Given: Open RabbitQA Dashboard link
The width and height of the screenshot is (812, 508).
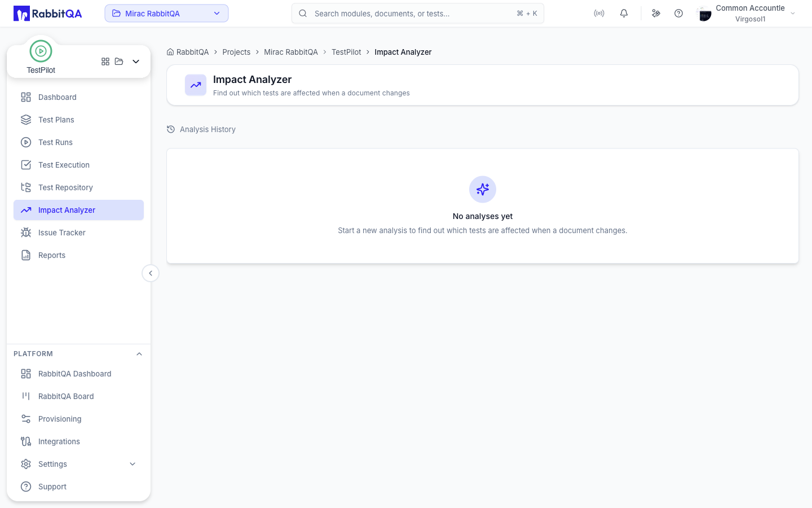Looking at the screenshot, I should coord(78,374).
